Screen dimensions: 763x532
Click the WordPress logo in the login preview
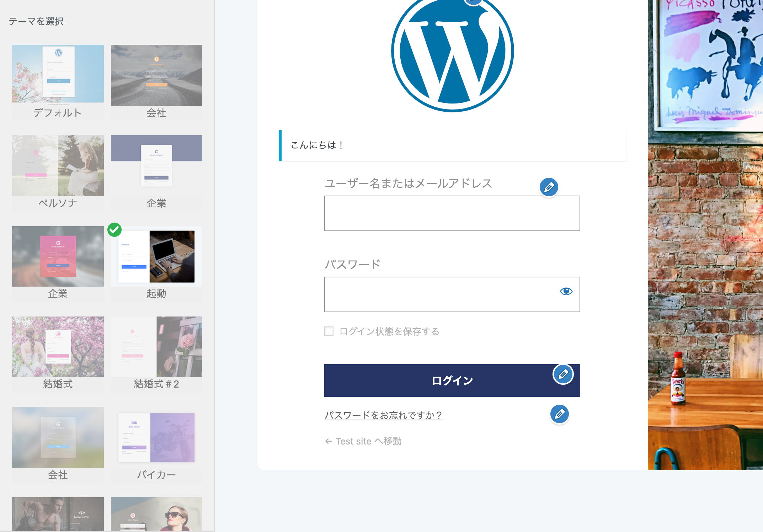pos(452,52)
